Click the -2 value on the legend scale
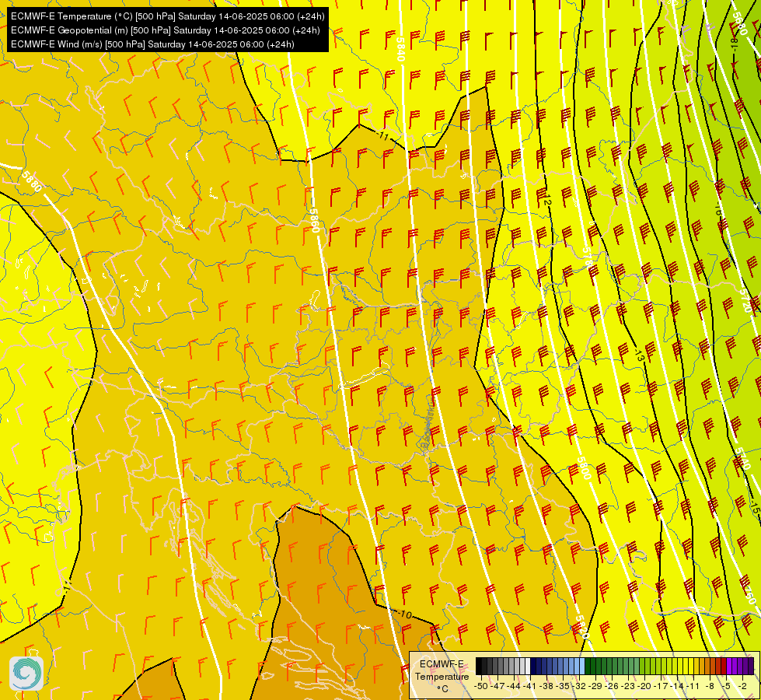The height and width of the screenshot is (700, 761). [742, 686]
